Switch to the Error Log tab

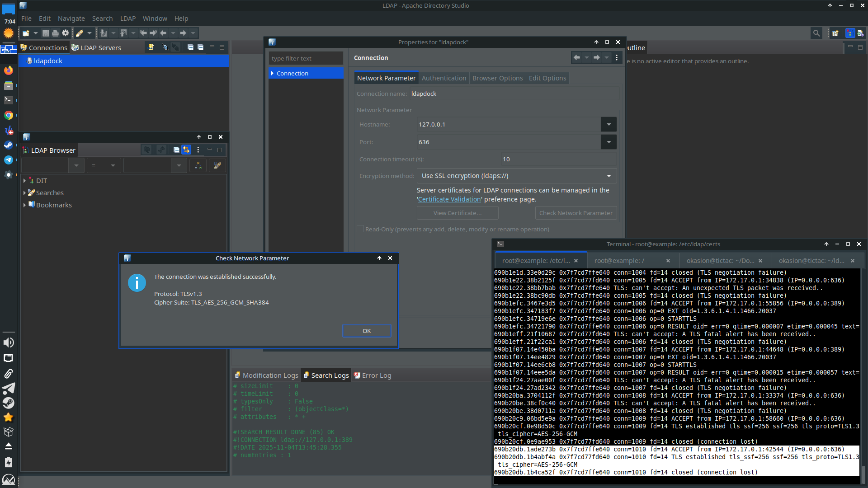coord(376,375)
